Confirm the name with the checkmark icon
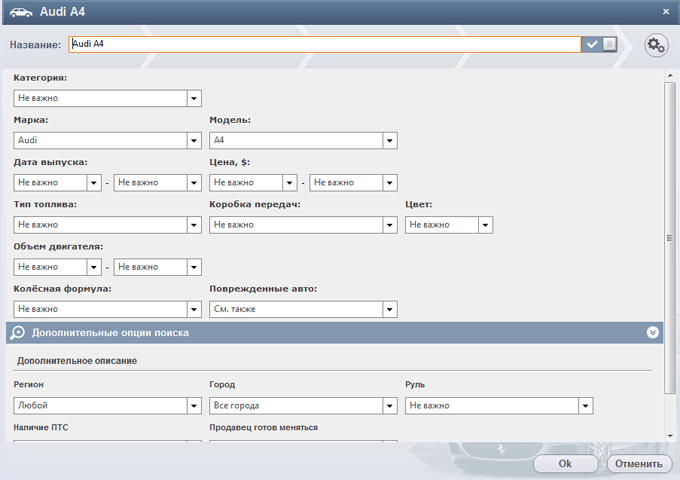Image resolution: width=680 pixels, height=480 pixels. point(592,44)
